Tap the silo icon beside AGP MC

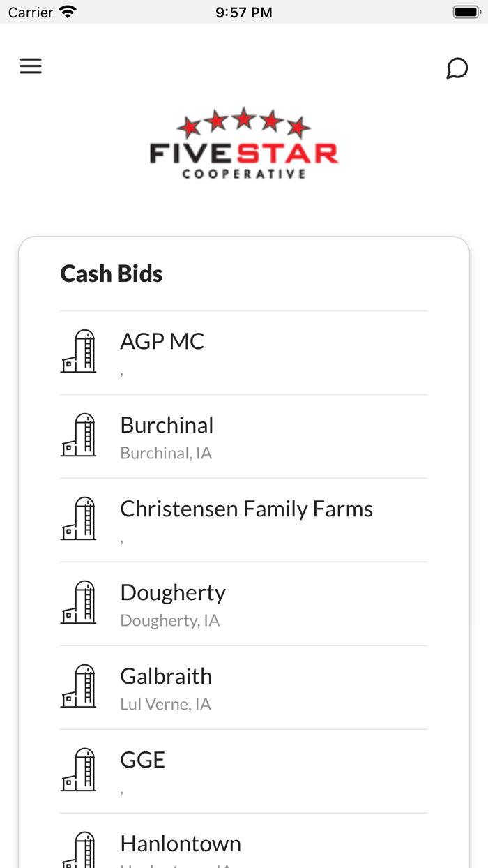[x=78, y=351]
